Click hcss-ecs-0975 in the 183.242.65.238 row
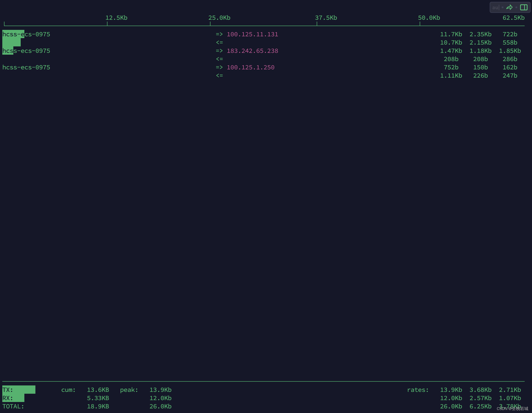Image resolution: width=532 pixels, height=413 pixels. pos(26,51)
